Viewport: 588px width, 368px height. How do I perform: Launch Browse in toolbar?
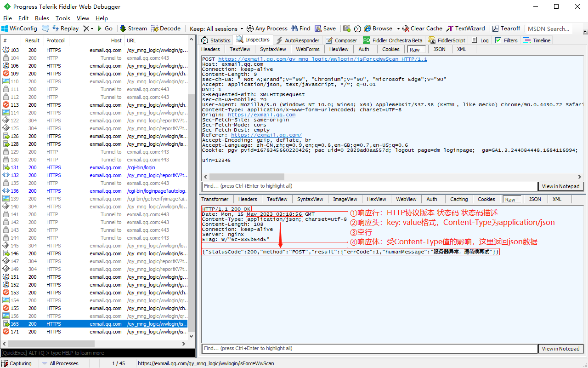click(x=378, y=29)
